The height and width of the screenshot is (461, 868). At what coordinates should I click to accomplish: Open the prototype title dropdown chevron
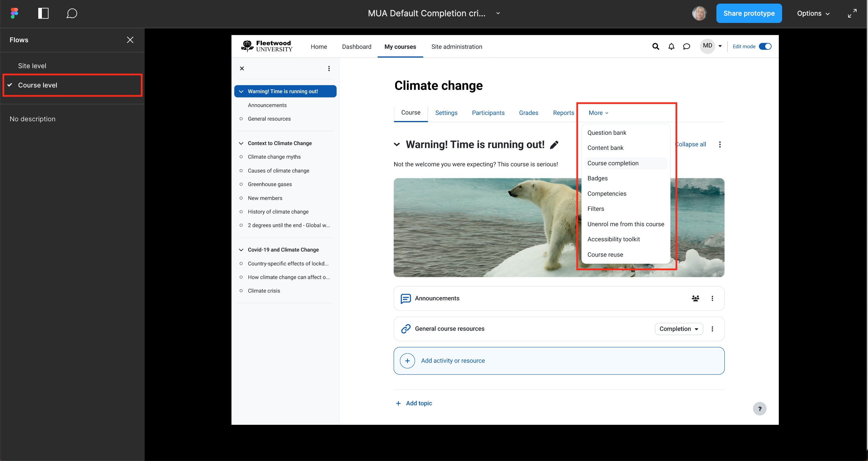pos(498,14)
